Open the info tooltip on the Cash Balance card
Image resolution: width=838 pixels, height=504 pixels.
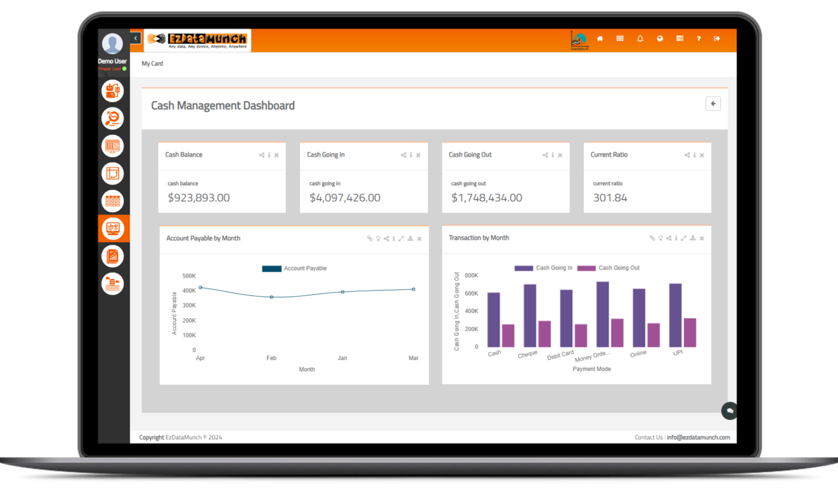tap(268, 155)
